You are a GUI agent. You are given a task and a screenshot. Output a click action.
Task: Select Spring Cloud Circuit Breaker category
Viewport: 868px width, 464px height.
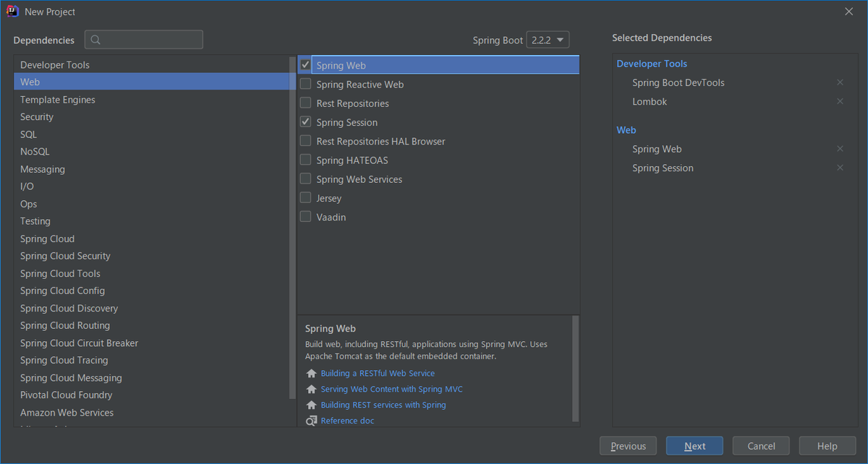[x=151, y=343]
